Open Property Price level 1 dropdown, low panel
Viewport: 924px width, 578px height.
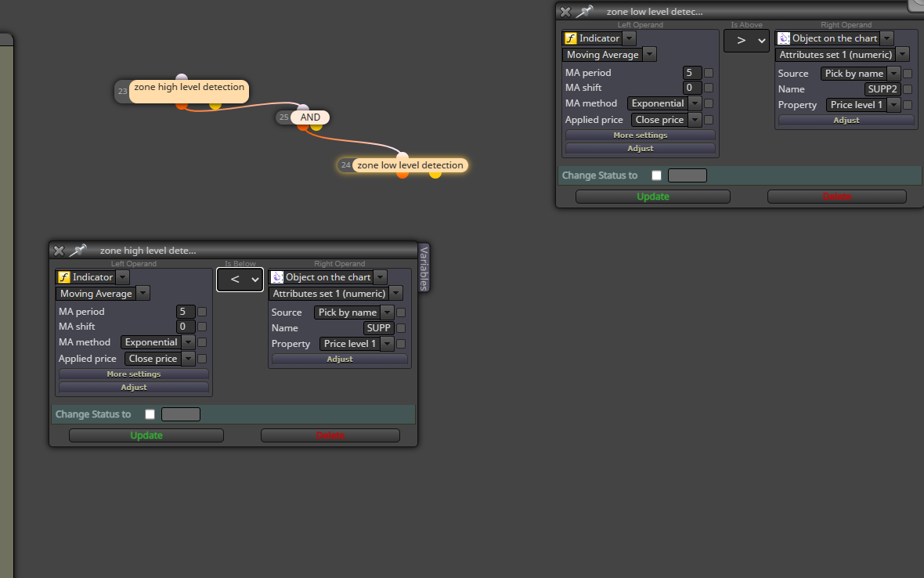click(894, 105)
